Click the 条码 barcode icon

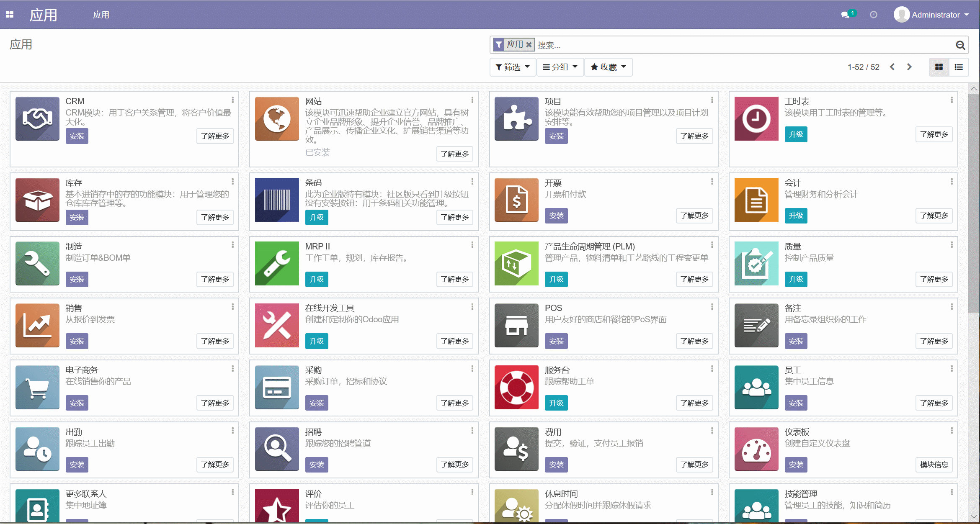tap(276, 200)
